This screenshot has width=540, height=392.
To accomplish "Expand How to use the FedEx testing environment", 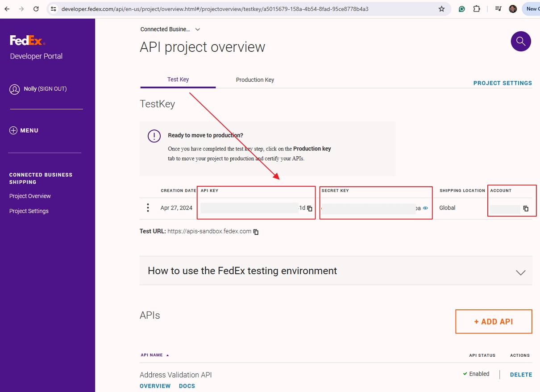I will pos(336,271).
